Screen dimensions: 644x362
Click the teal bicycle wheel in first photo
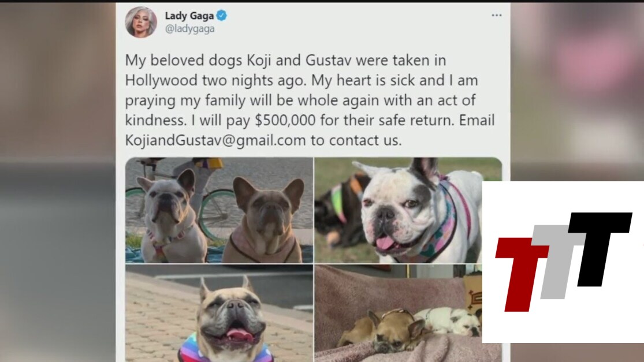217,214
